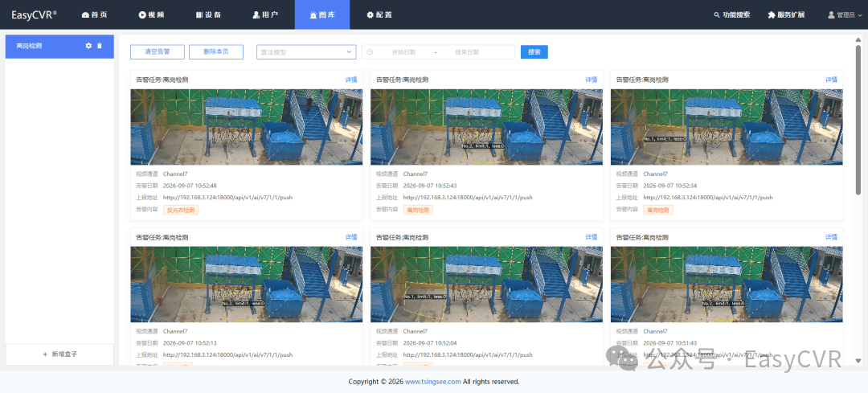Click the www.tsingsee.com footer link
The width and height of the screenshot is (868, 393).
[x=433, y=382]
